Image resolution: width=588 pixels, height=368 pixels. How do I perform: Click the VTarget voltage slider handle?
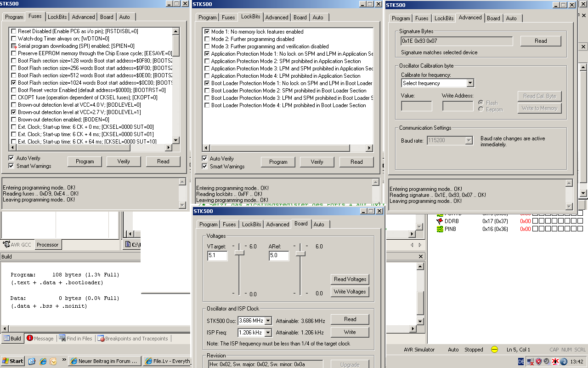click(x=239, y=253)
